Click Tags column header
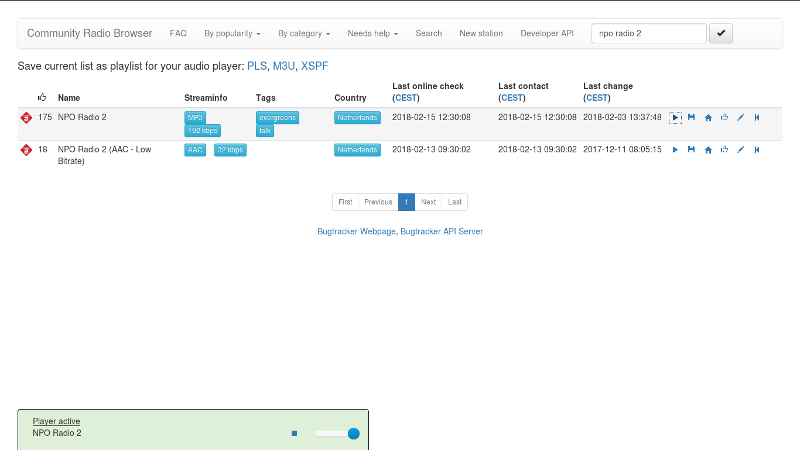800x450 pixels. click(x=265, y=97)
